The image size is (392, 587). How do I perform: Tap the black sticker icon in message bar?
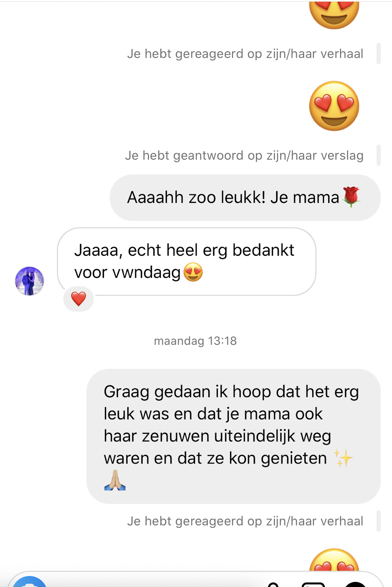355,584
